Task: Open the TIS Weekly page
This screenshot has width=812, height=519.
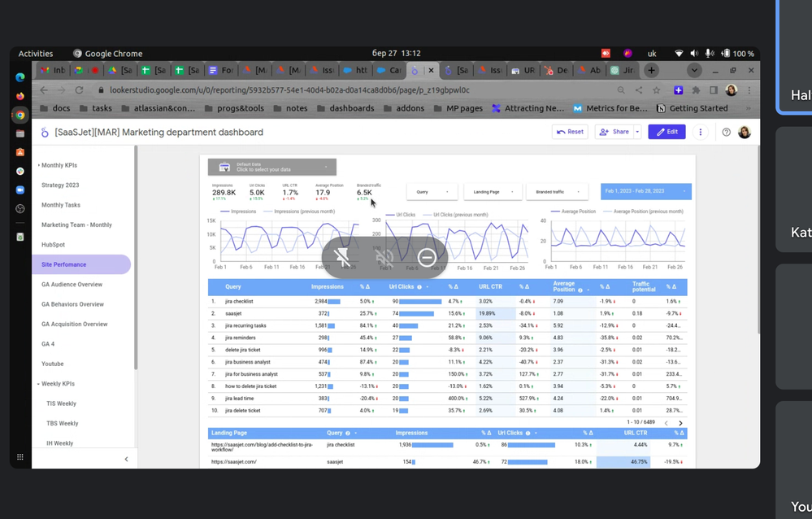Action: [61, 404]
